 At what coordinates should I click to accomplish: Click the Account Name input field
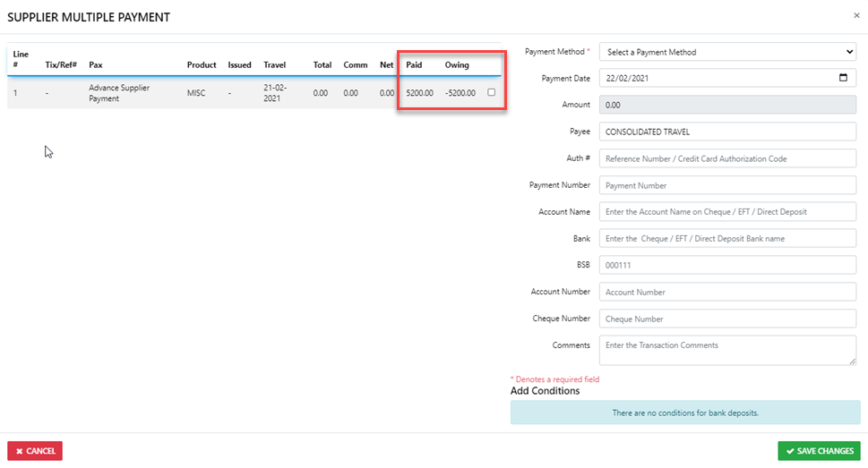[x=727, y=212]
